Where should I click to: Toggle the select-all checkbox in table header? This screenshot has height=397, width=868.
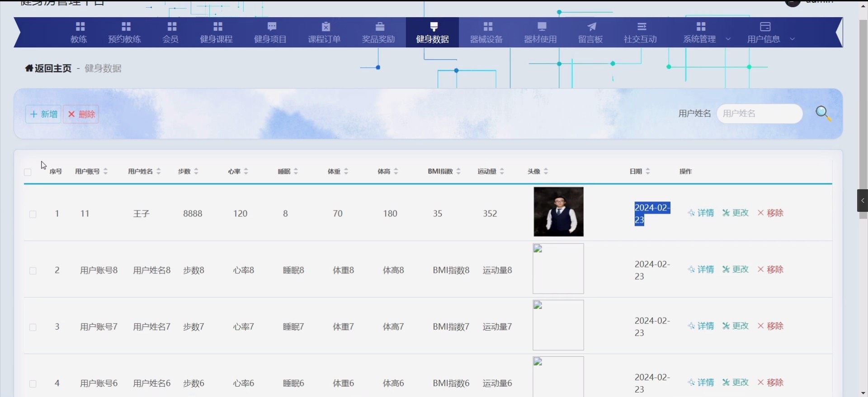(28, 172)
